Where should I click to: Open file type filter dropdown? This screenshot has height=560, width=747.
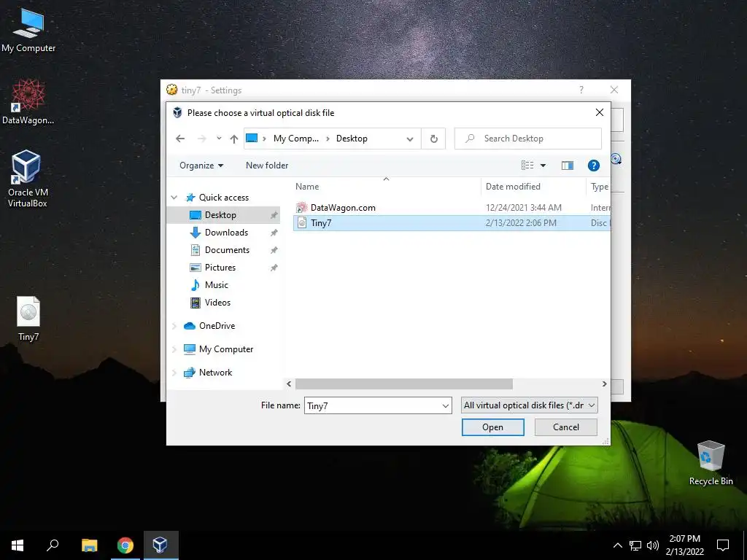pyautogui.click(x=529, y=405)
